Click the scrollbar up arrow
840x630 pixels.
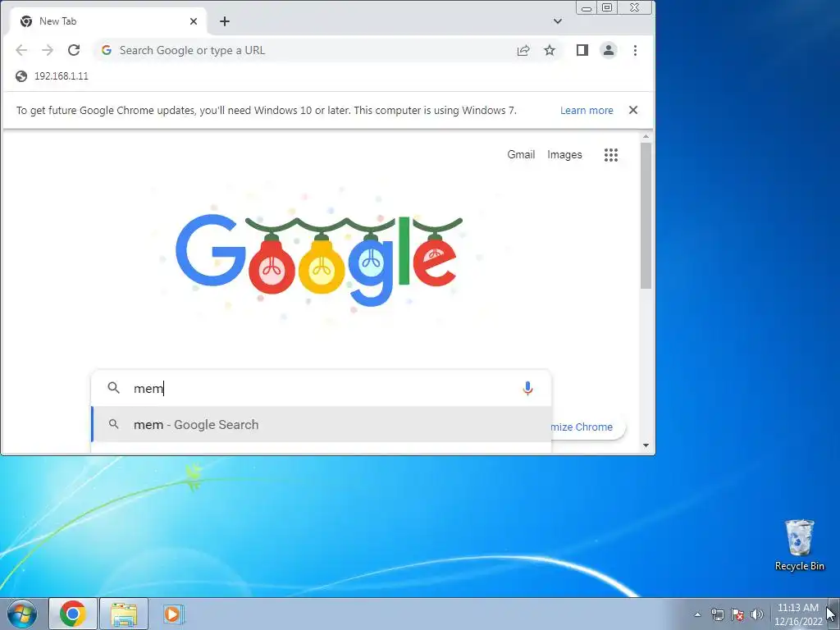tap(646, 137)
